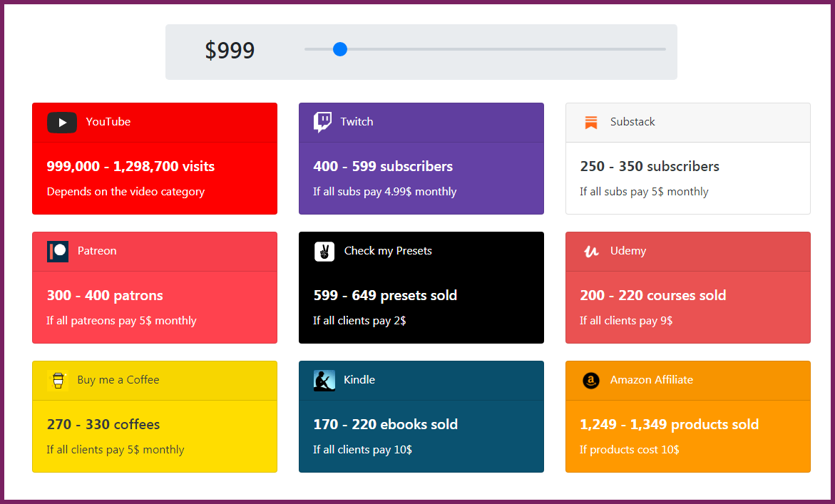This screenshot has width=835, height=504.
Task: Click the 200 - 220 courses sold result
Action: (x=653, y=296)
